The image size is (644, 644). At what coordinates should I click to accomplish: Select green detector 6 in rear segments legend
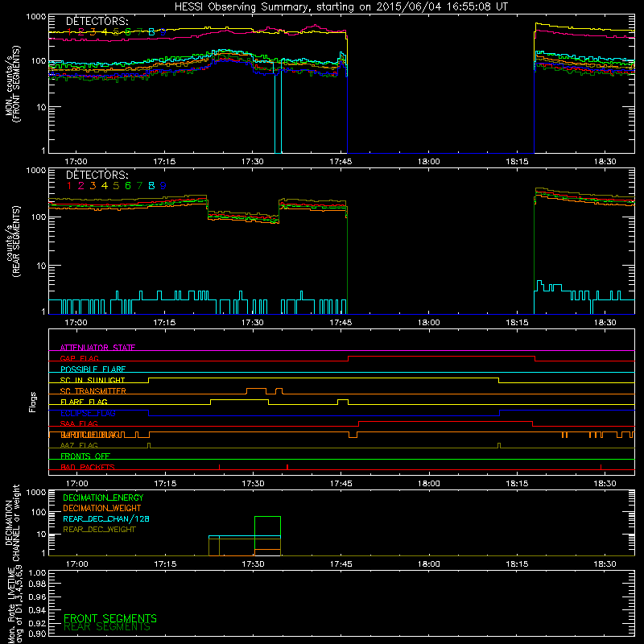click(128, 186)
